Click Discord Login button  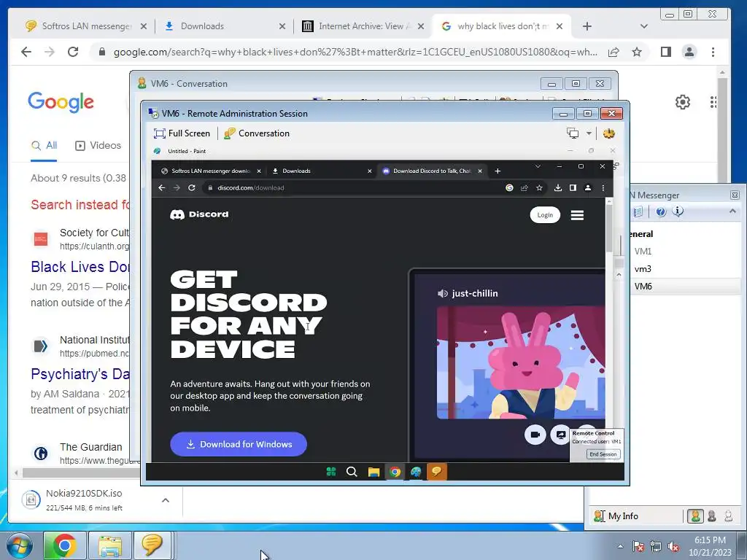(545, 215)
